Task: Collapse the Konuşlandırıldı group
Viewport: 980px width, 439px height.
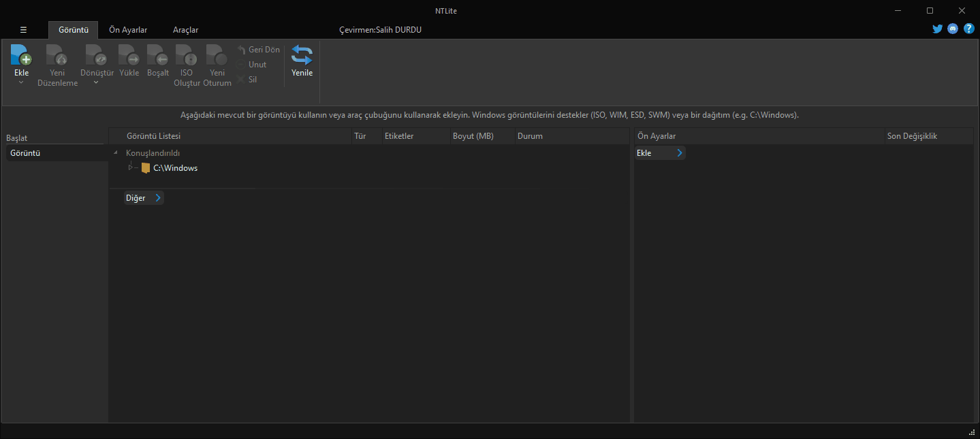Action: point(115,153)
